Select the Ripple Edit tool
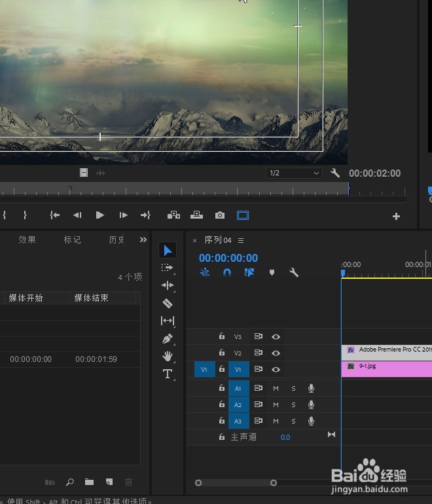The height and width of the screenshot is (504, 432). coord(168,285)
